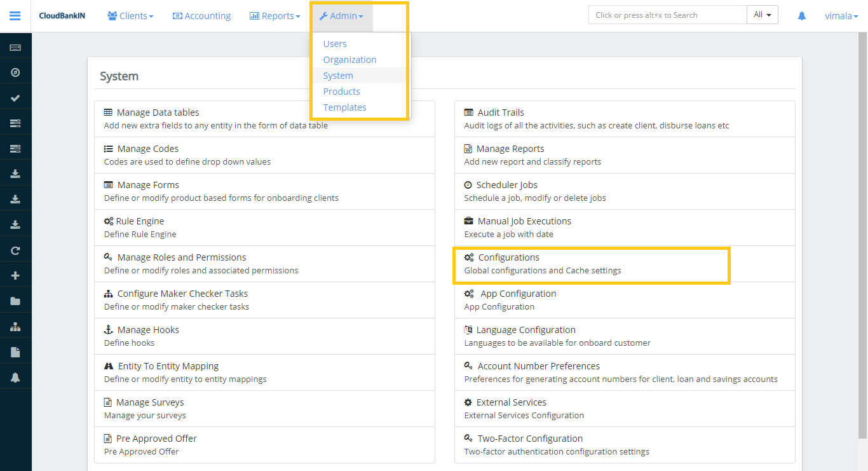Click the compass icon in the sidebar

15,72
